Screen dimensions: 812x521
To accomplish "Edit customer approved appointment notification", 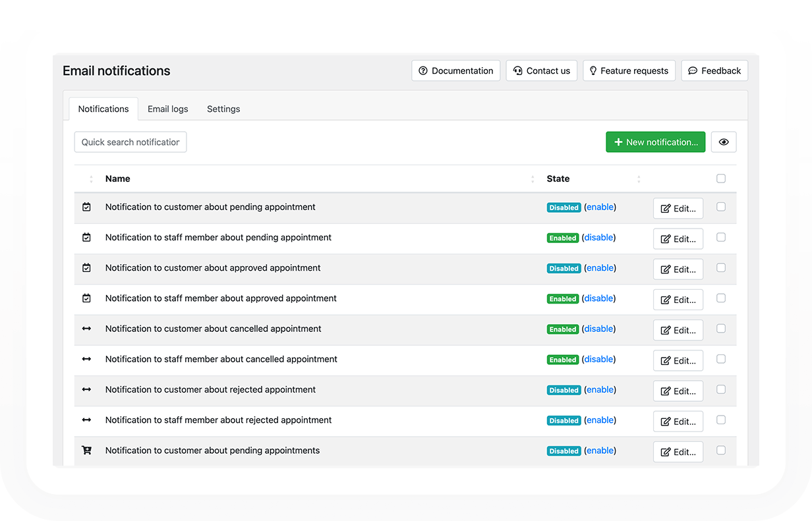I will pyautogui.click(x=678, y=269).
